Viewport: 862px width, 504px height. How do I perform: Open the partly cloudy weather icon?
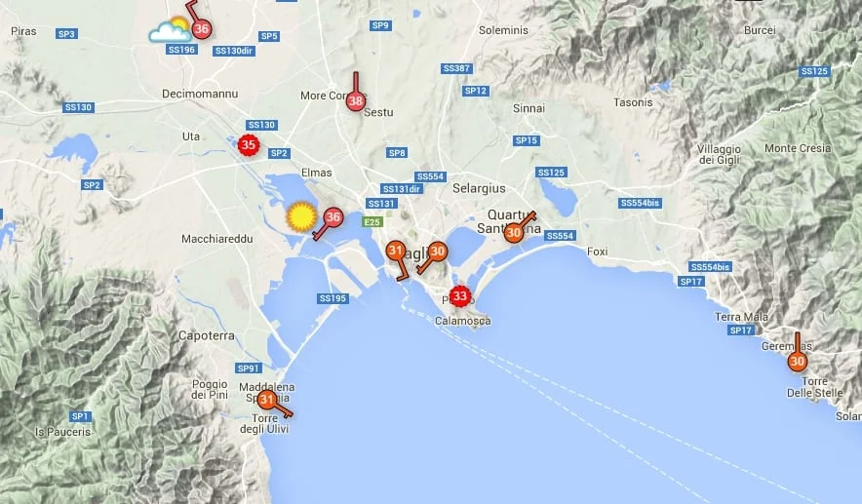171,30
